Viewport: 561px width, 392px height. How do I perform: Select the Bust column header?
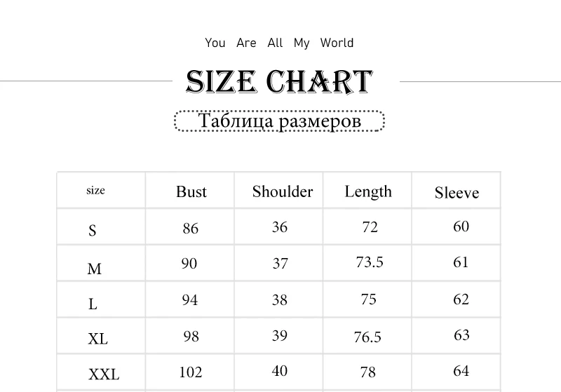tap(191, 191)
